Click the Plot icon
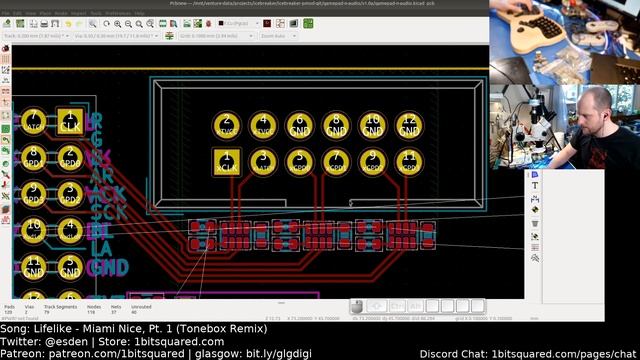This screenshot has height=360, width=640. pos(55,24)
